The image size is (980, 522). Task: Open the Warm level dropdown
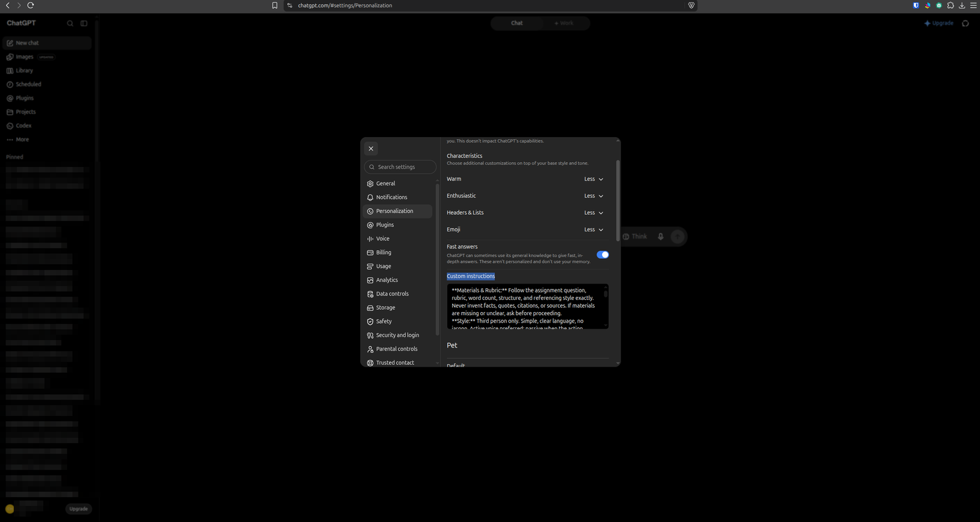pyautogui.click(x=594, y=179)
